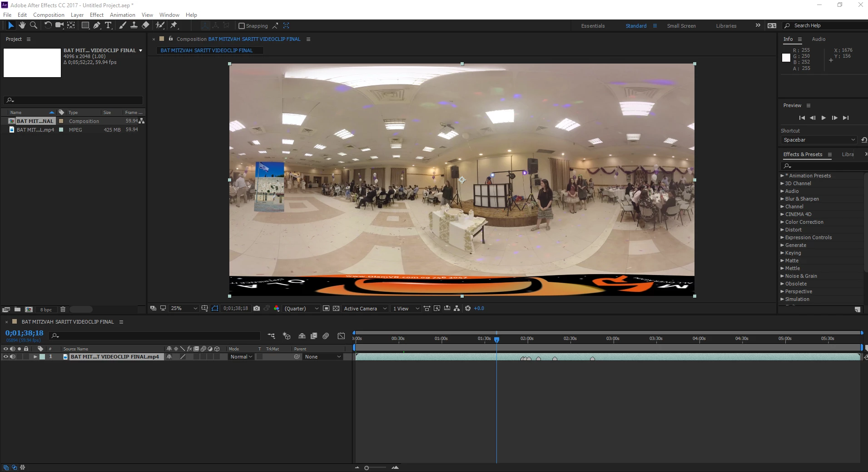Select the Hand tool
Image resolution: width=868 pixels, height=472 pixels.
tap(22, 25)
